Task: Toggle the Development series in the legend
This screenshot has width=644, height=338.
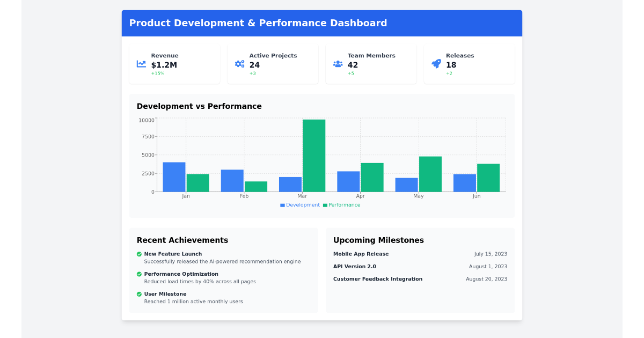Action: tap(299, 205)
